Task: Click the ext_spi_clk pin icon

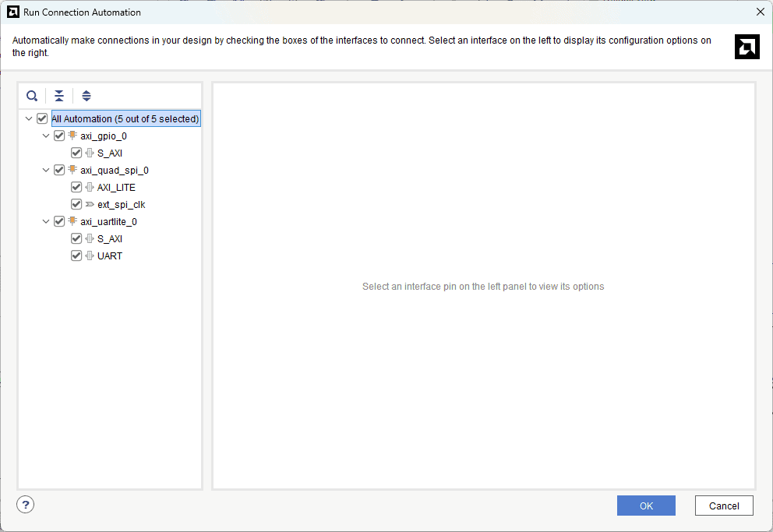Action: [90, 205]
